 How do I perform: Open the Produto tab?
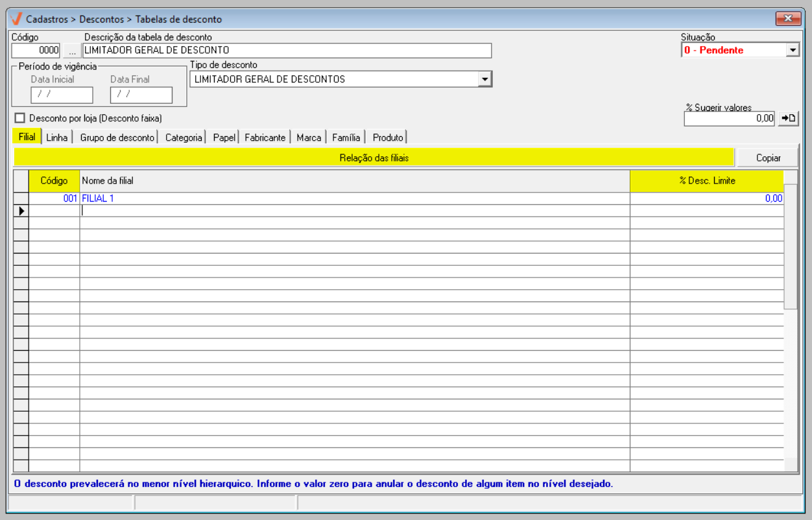[388, 137]
